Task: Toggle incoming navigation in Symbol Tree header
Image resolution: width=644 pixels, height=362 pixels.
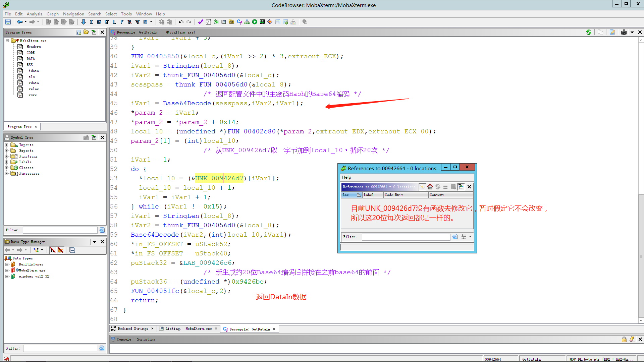Action: tap(94, 137)
